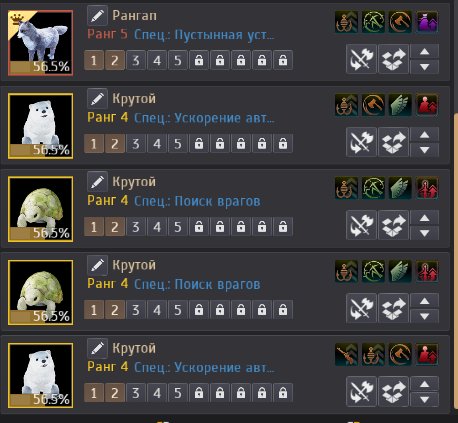Toggle skill slot 1 of the first polar bear

(94, 144)
